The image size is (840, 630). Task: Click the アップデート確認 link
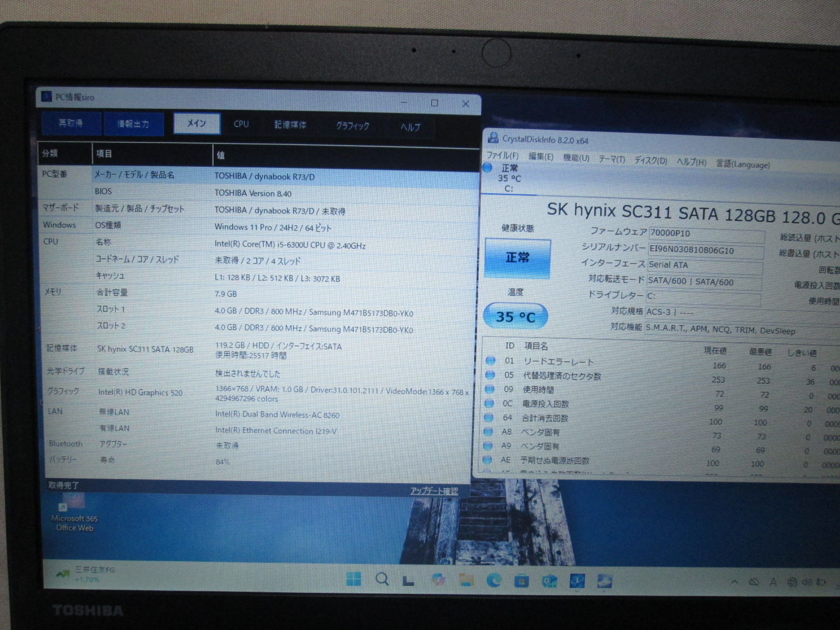pyautogui.click(x=434, y=491)
